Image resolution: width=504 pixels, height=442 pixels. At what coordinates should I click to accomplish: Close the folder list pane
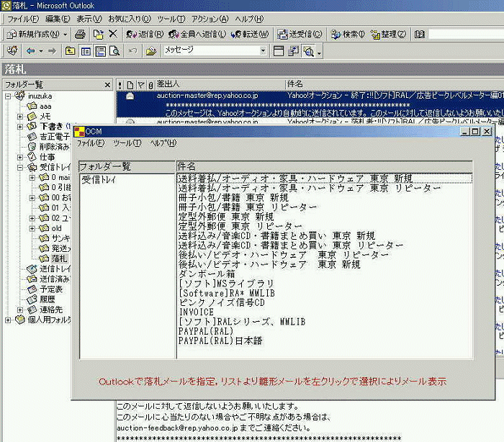[x=107, y=85]
